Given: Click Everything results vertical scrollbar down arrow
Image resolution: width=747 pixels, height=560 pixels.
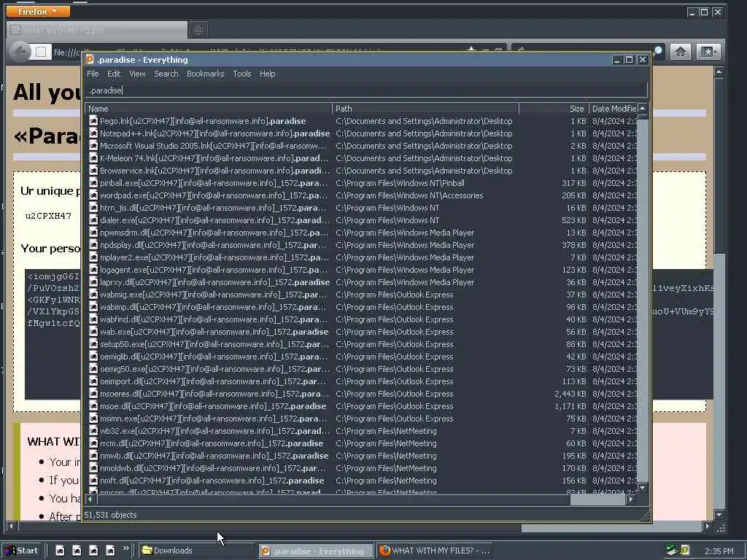Looking at the screenshot, I should pyautogui.click(x=642, y=488).
